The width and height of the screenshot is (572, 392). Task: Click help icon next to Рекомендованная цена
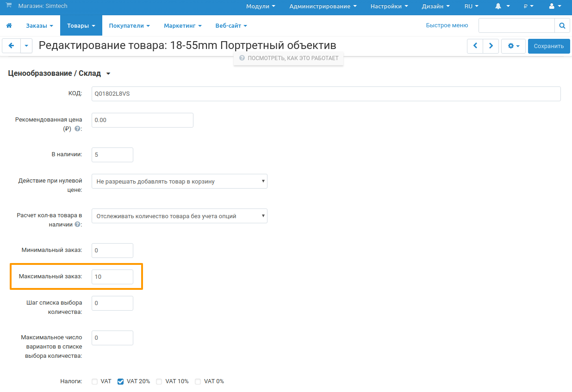tap(77, 129)
